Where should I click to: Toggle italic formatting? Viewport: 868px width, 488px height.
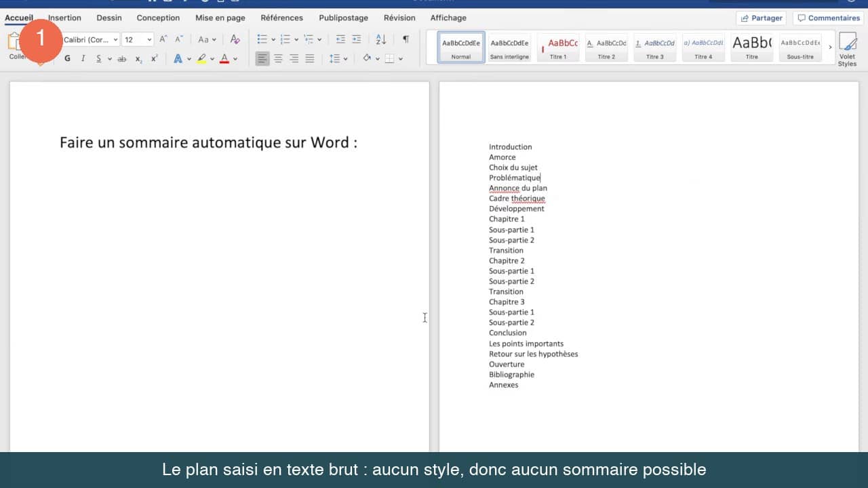coord(83,59)
